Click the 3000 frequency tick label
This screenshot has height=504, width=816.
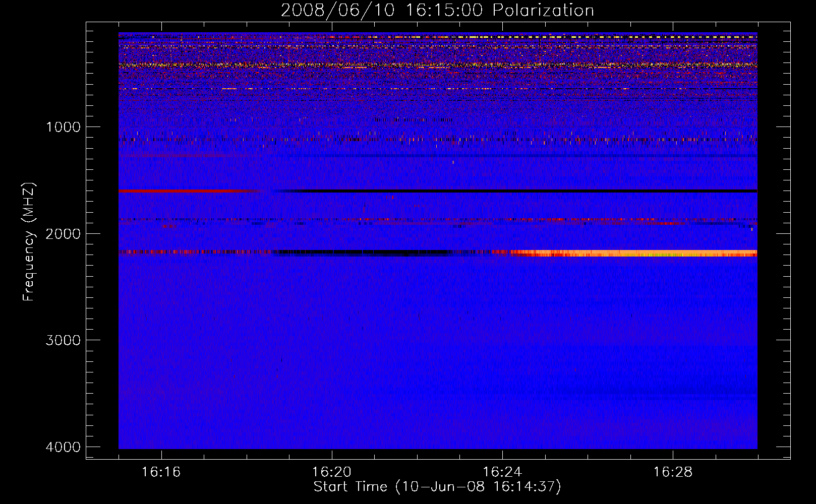64,340
